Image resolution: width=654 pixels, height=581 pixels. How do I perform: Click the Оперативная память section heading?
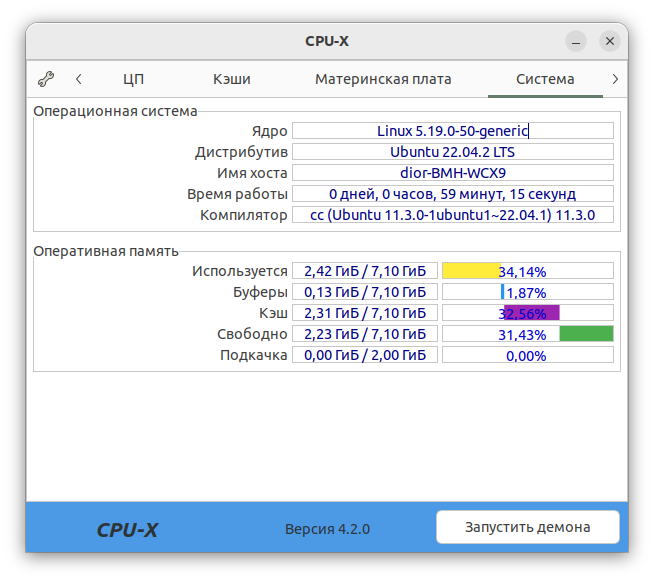pyautogui.click(x=106, y=251)
